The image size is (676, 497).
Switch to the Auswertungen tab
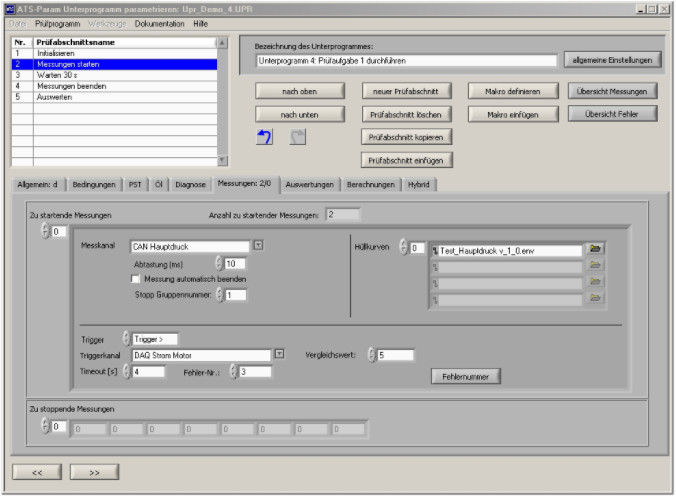(310, 184)
